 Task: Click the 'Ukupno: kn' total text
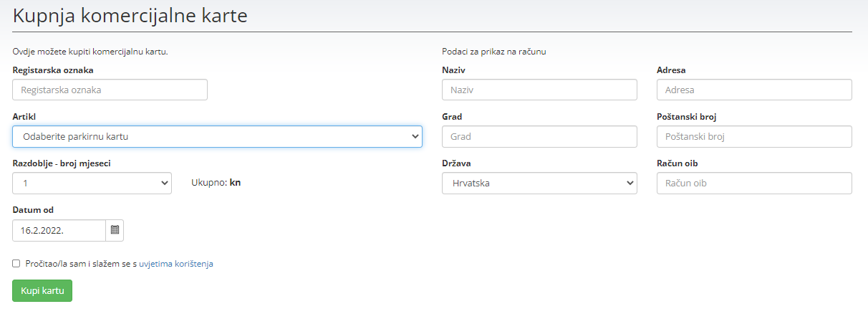point(216,183)
